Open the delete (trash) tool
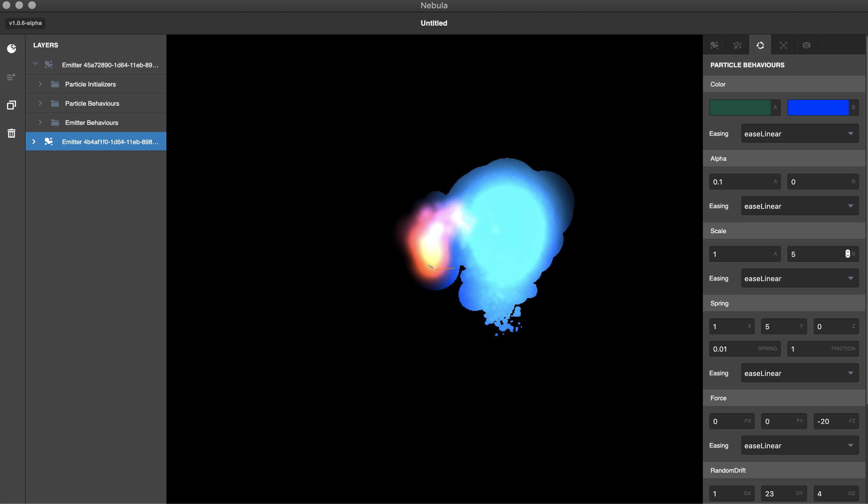The height and width of the screenshot is (504, 868). [12, 133]
